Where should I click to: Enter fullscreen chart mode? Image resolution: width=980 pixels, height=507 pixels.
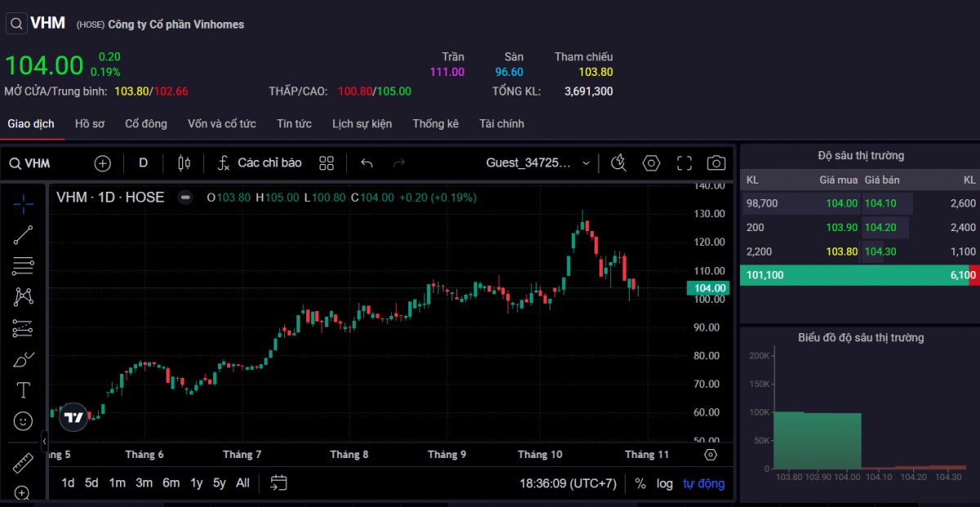click(x=684, y=163)
